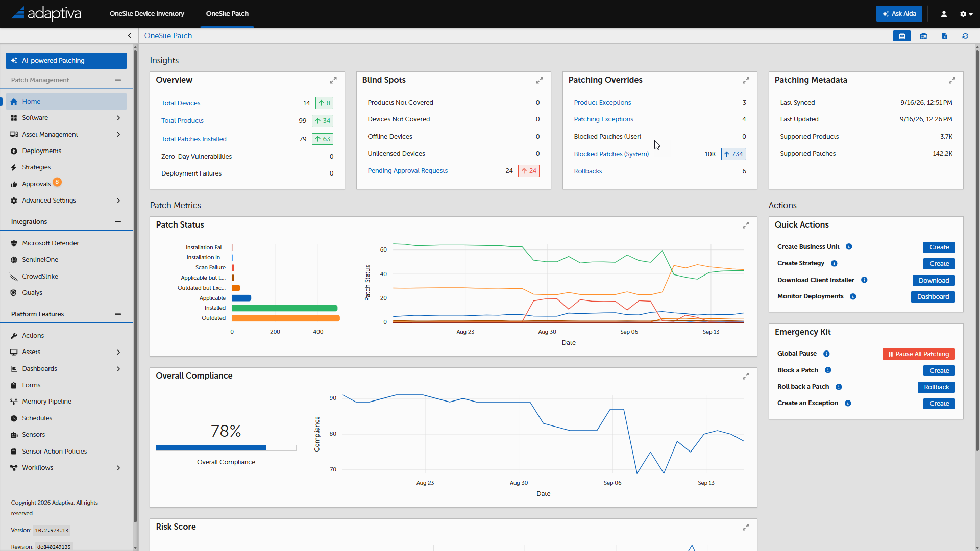Export to Excel file icon
The width and height of the screenshot is (980, 551).
pyautogui.click(x=944, y=36)
